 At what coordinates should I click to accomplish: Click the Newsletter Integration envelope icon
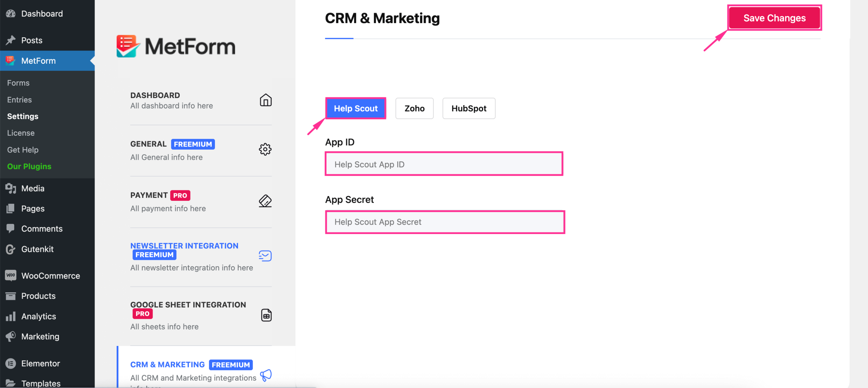tap(265, 256)
